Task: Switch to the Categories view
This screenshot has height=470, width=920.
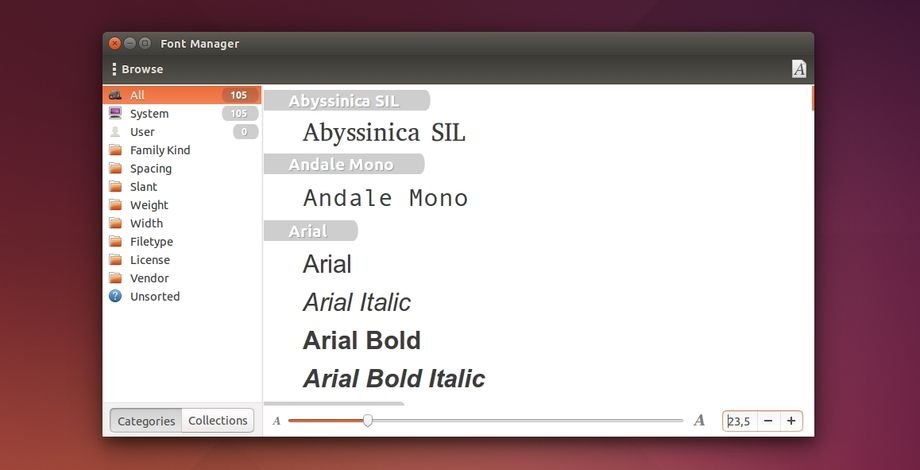Action: coord(146,421)
